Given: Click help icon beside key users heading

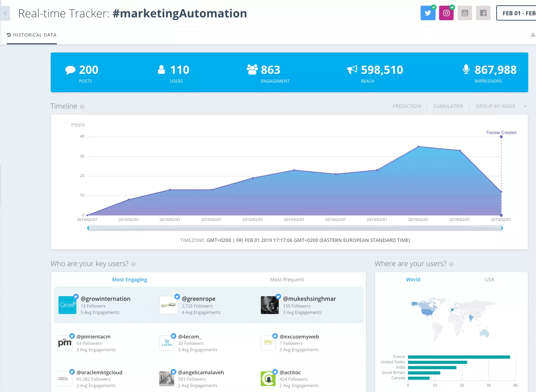Looking at the screenshot, I should click(x=133, y=264).
